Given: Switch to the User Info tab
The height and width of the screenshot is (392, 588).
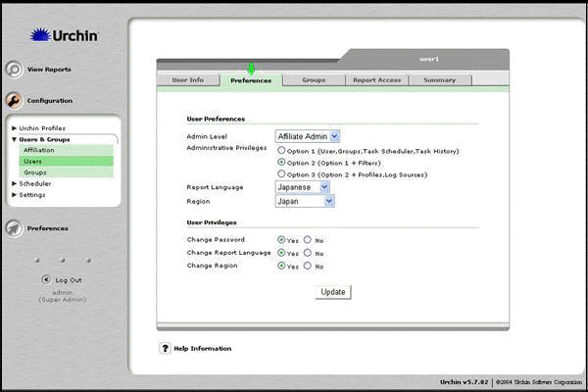Looking at the screenshot, I should click(x=187, y=80).
